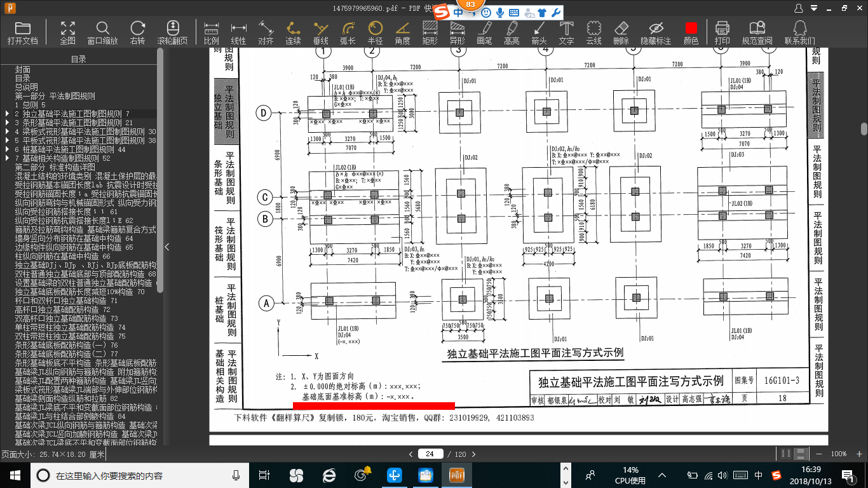Click the Windows taskbar search box
Screen dimensions: 868x488
[x=139, y=475]
